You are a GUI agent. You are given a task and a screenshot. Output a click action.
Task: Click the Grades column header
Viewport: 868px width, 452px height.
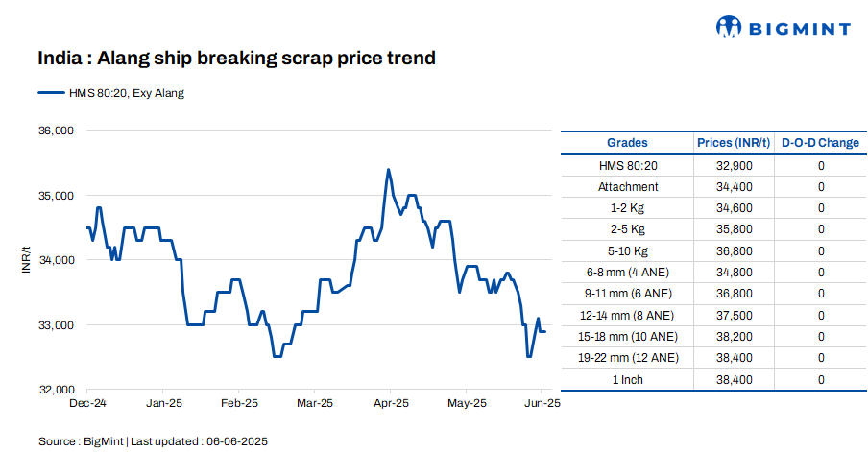627,143
